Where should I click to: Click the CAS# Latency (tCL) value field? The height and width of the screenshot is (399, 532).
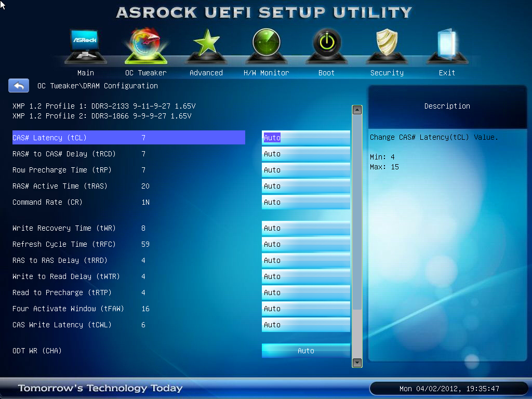pyautogui.click(x=305, y=138)
